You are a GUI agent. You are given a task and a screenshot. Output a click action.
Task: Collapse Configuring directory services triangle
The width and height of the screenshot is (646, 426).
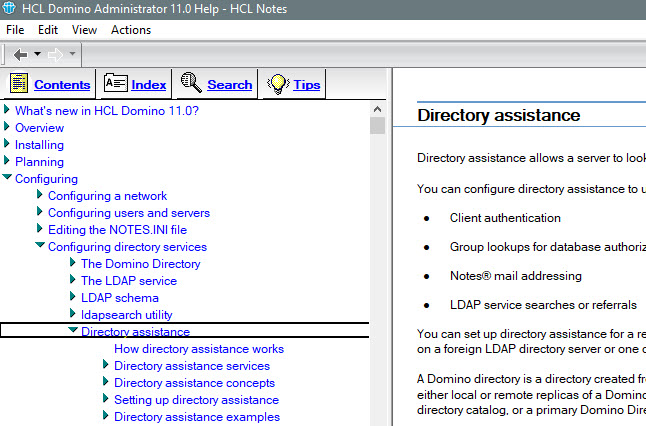coord(40,245)
